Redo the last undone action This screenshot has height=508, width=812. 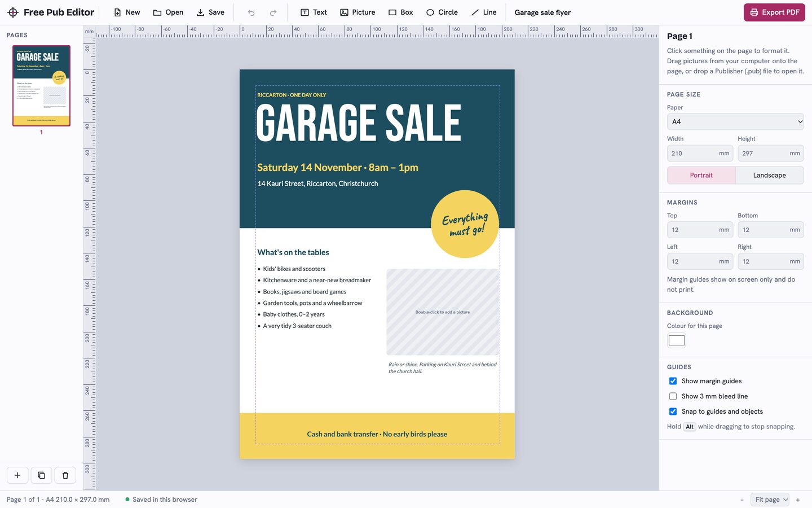coord(273,12)
